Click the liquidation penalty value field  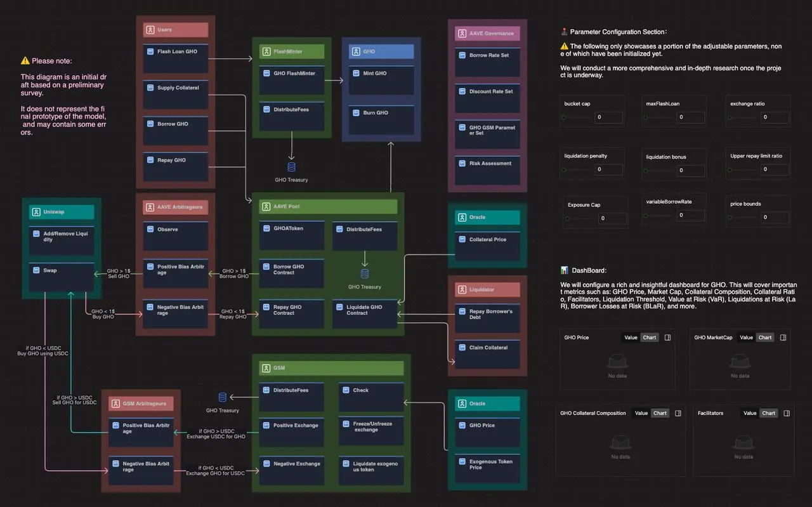tap(609, 169)
